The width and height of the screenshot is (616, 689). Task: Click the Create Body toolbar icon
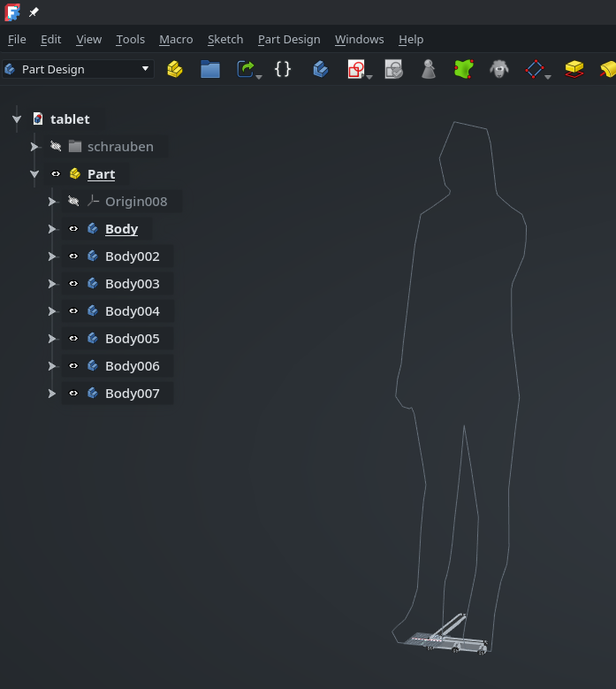tap(321, 69)
